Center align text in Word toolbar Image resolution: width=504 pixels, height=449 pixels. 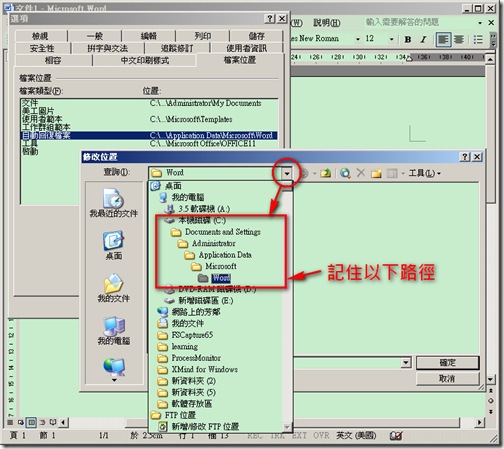[x=459, y=39]
